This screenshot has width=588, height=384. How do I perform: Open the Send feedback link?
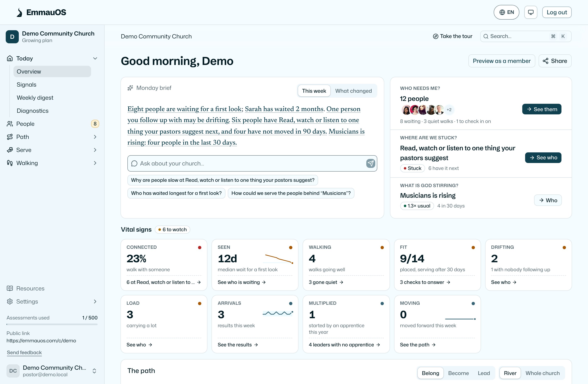[x=24, y=352]
